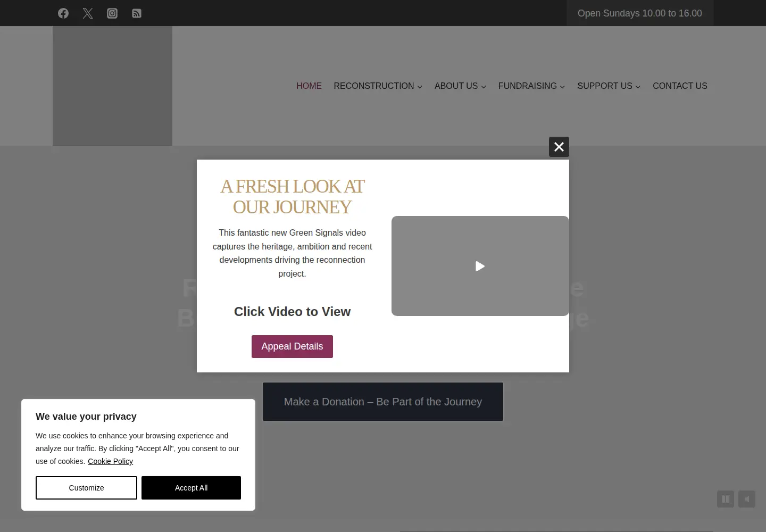Screen dimensions: 766x532
Task: Expand the FUNDRAISING dropdown chevron
Action: (562, 87)
